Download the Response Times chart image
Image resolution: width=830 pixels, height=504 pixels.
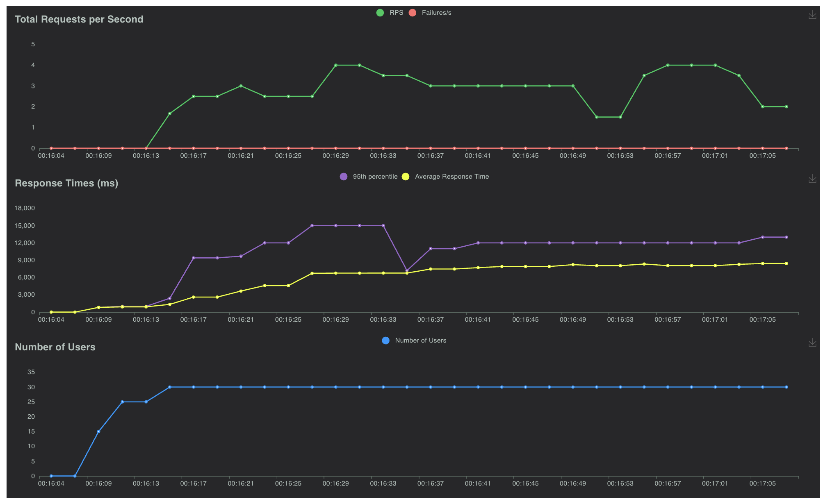pos(812,179)
